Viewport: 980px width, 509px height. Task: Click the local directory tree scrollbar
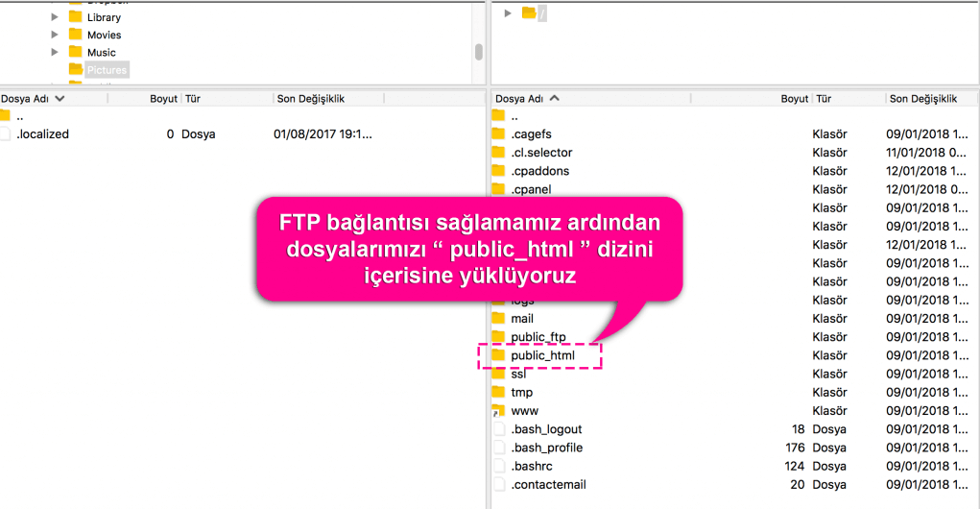click(479, 52)
